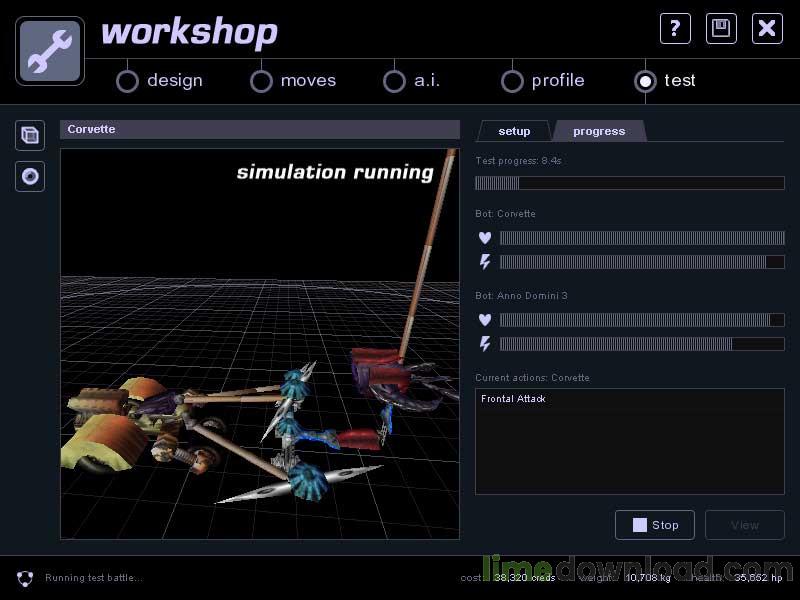
Task: Click the Anno Domini 3 lightning icon
Action: 485,344
